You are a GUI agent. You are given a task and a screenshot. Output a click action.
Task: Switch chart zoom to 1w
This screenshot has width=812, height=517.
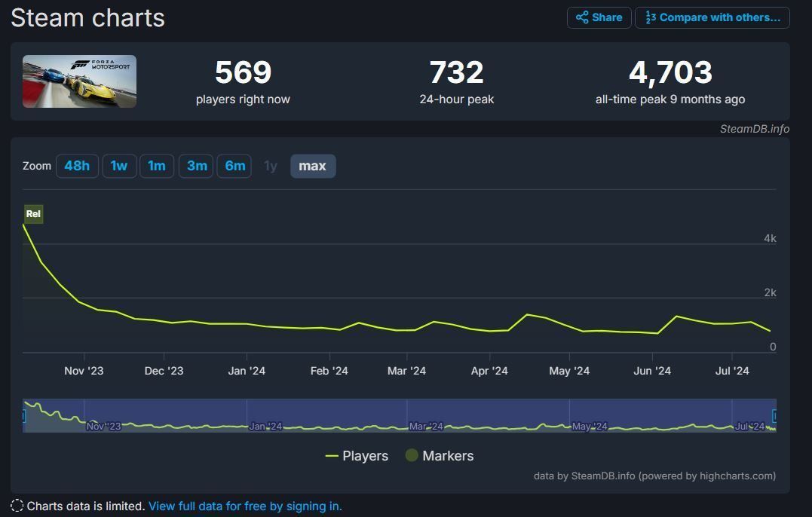[x=119, y=166]
